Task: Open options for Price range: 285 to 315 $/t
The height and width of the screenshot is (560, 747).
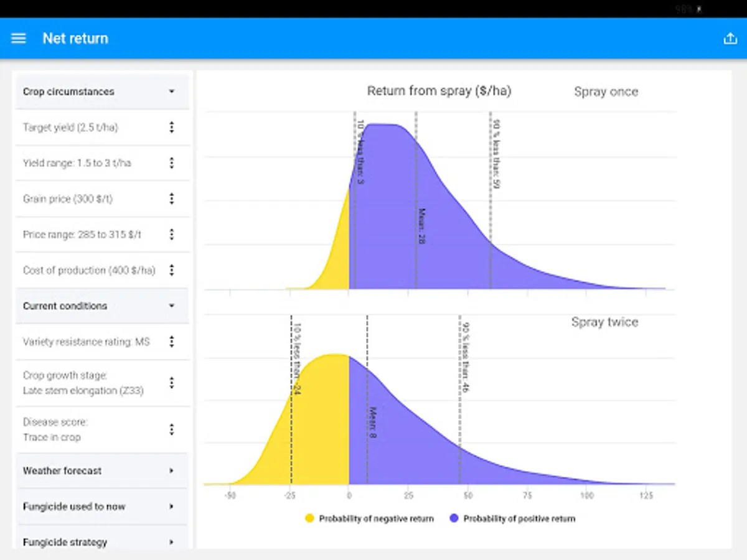Action: (172, 235)
